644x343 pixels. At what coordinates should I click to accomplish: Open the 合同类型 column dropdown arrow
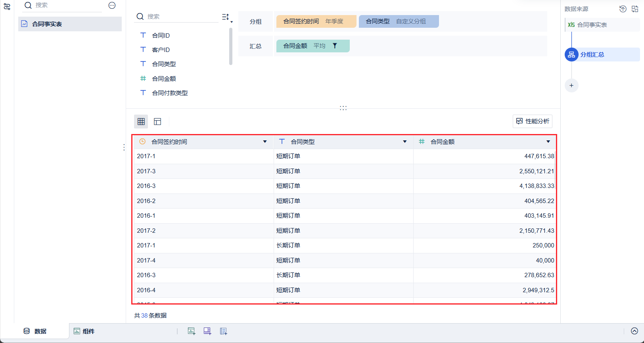(x=404, y=142)
